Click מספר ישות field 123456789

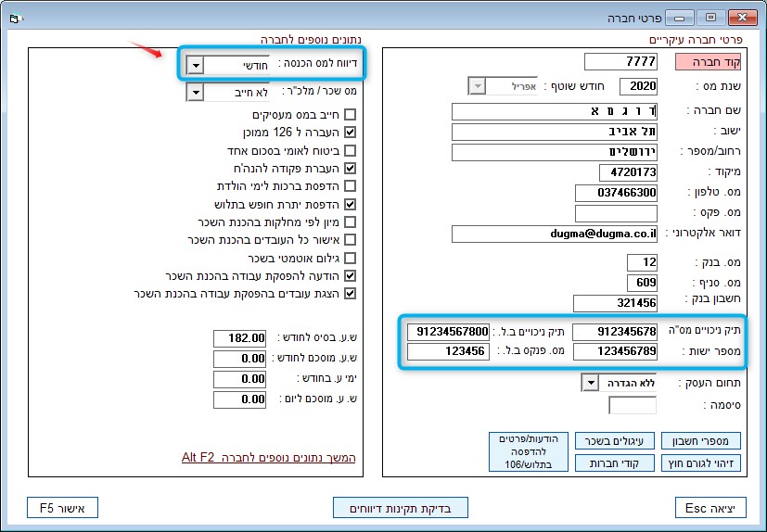(x=615, y=351)
